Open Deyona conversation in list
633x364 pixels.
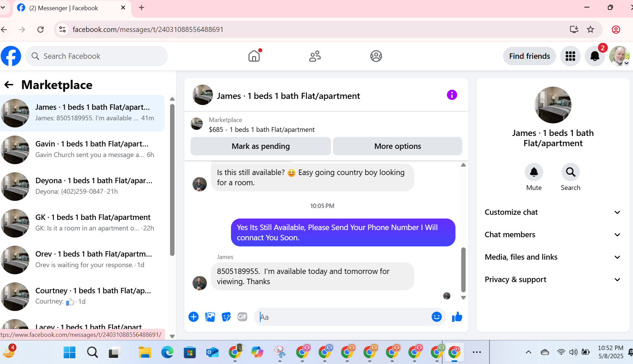82,186
